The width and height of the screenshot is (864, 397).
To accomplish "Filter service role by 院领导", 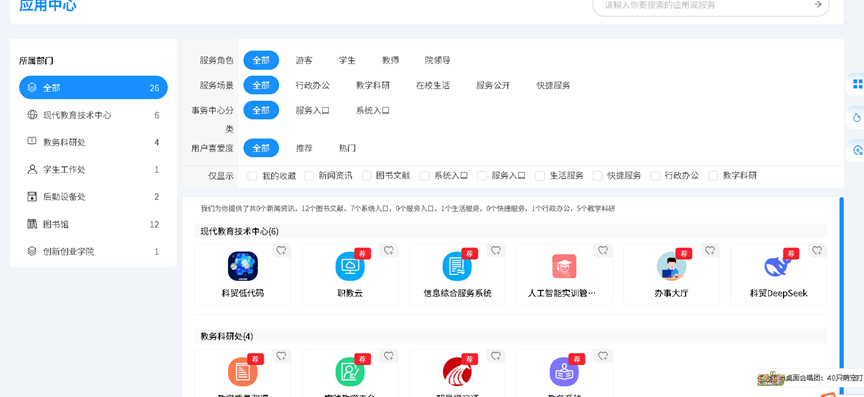I will click(x=438, y=61).
